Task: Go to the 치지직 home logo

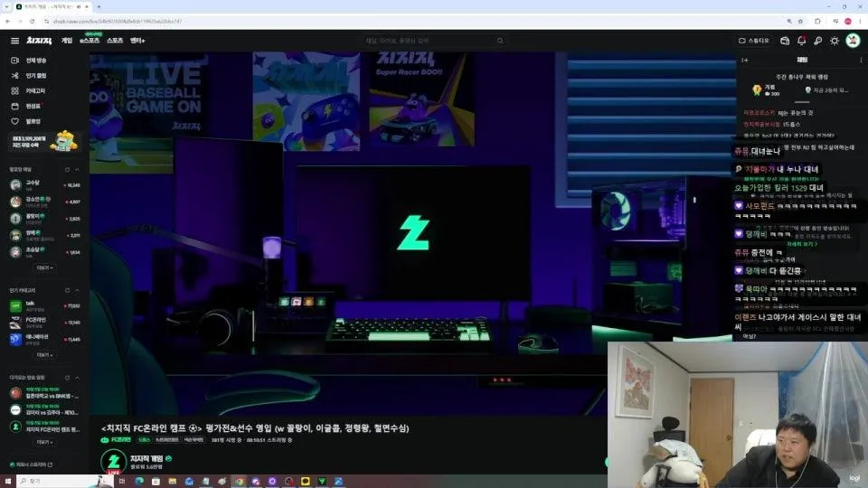Action: pyautogui.click(x=39, y=41)
